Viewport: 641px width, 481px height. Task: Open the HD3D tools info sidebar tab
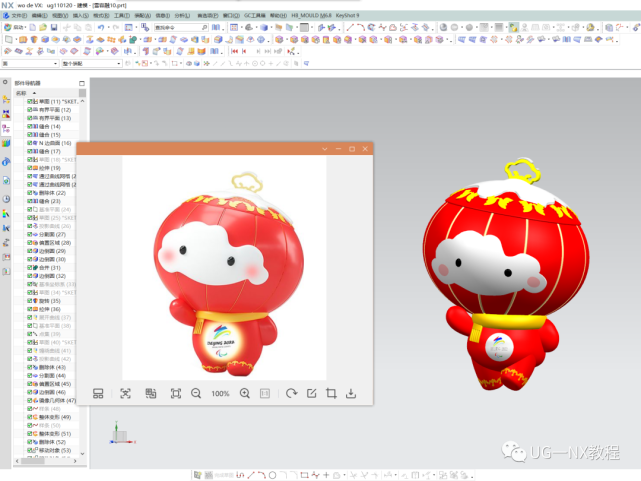[x=6, y=162]
